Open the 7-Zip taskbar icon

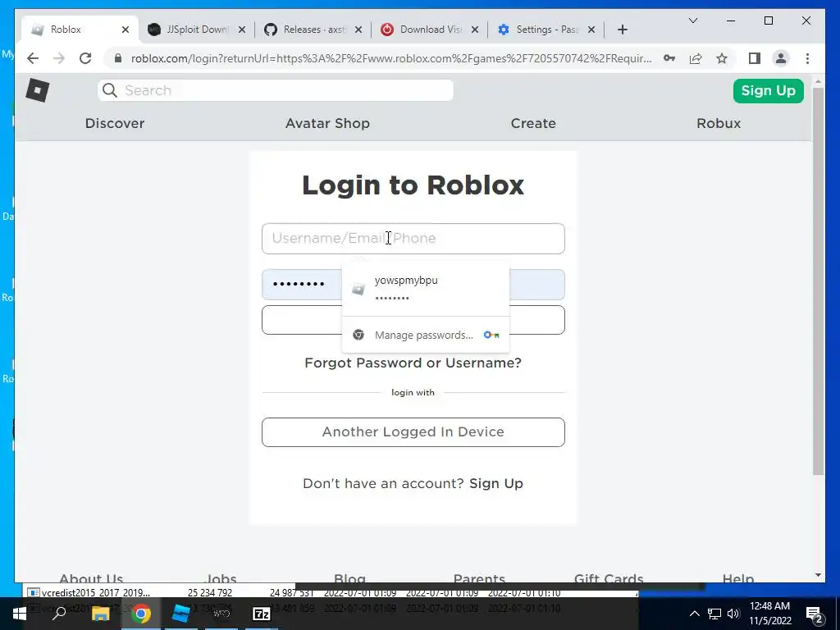pyautogui.click(x=262, y=614)
